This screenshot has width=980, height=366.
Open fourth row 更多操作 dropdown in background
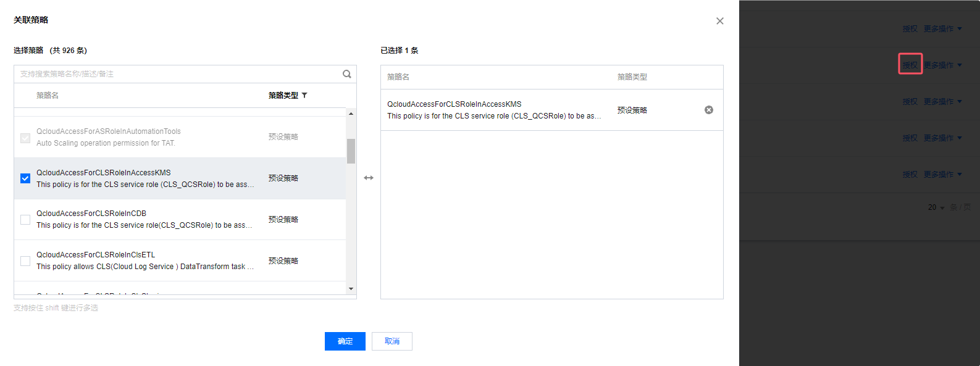(x=942, y=138)
